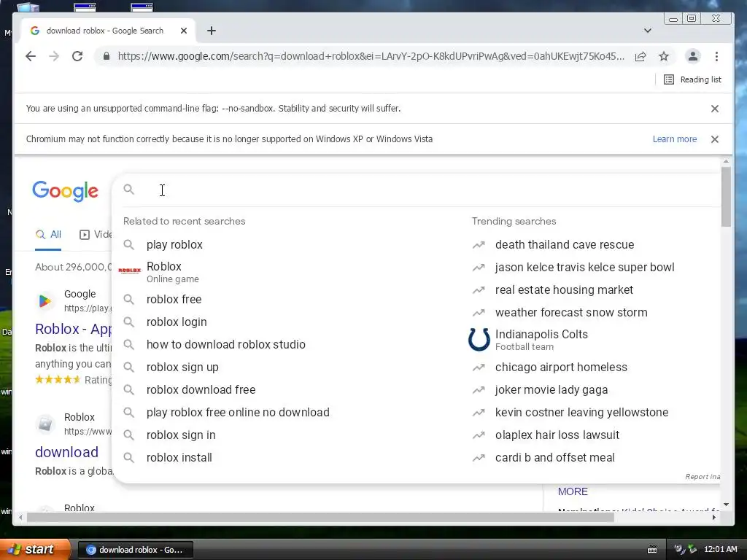747x560 pixels.
Task: Open trending joker movie lady gaga
Action: pos(551,390)
